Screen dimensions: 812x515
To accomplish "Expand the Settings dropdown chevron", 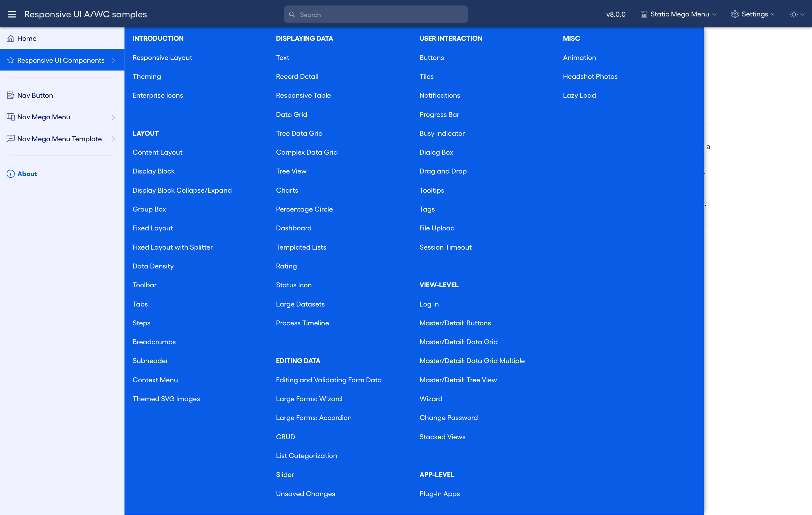I will click(x=773, y=15).
